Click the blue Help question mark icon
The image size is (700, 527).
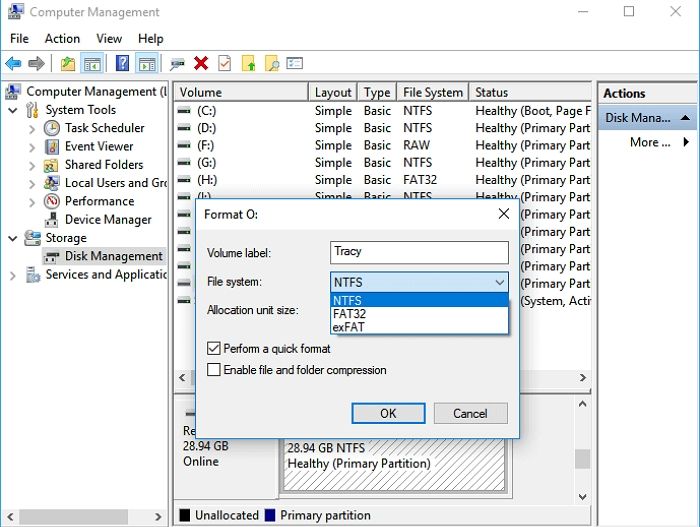(122, 63)
